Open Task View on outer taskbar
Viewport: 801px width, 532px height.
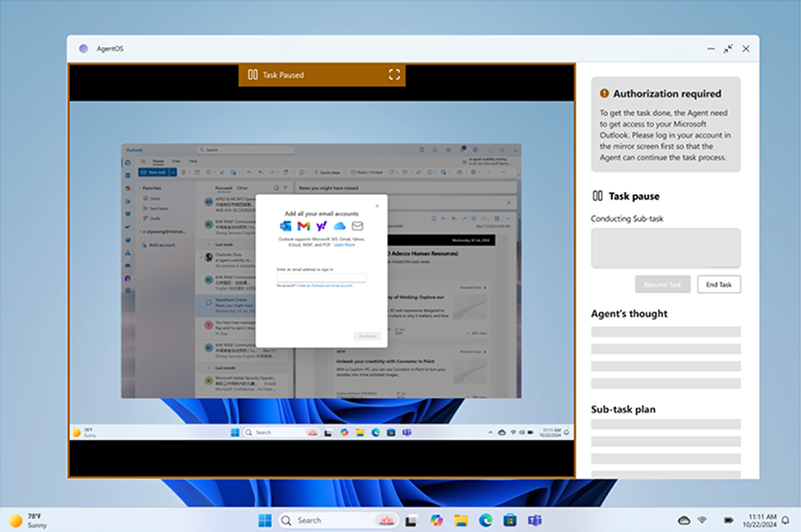click(x=411, y=521)
